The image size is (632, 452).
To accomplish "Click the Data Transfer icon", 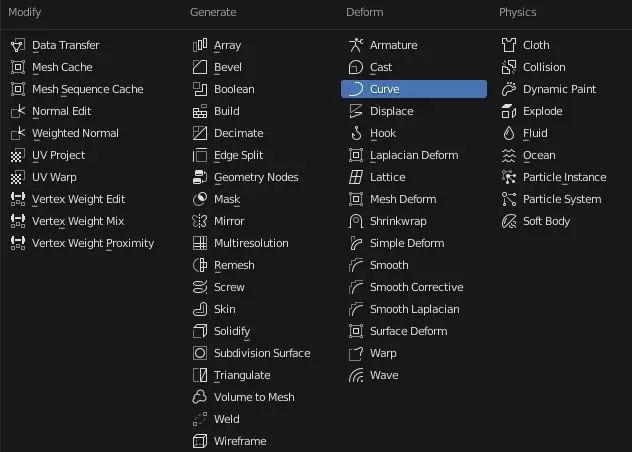I will click(18, 45).
